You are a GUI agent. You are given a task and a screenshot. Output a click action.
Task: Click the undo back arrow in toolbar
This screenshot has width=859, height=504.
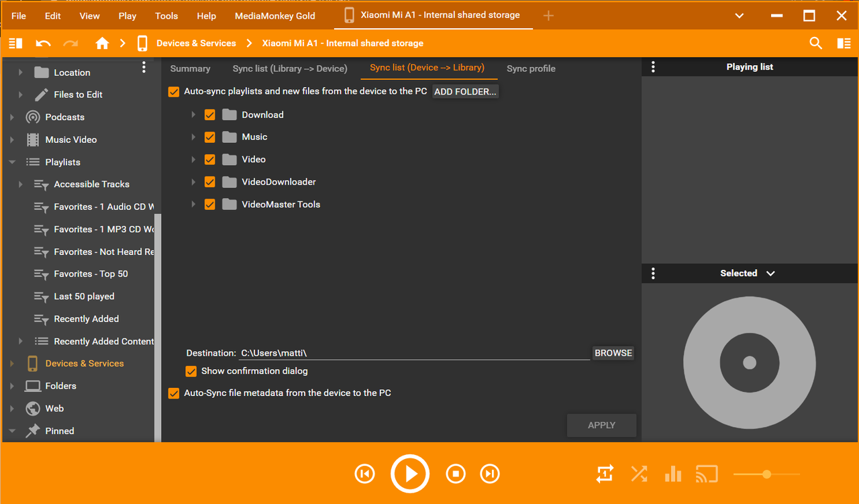(43, 43)
